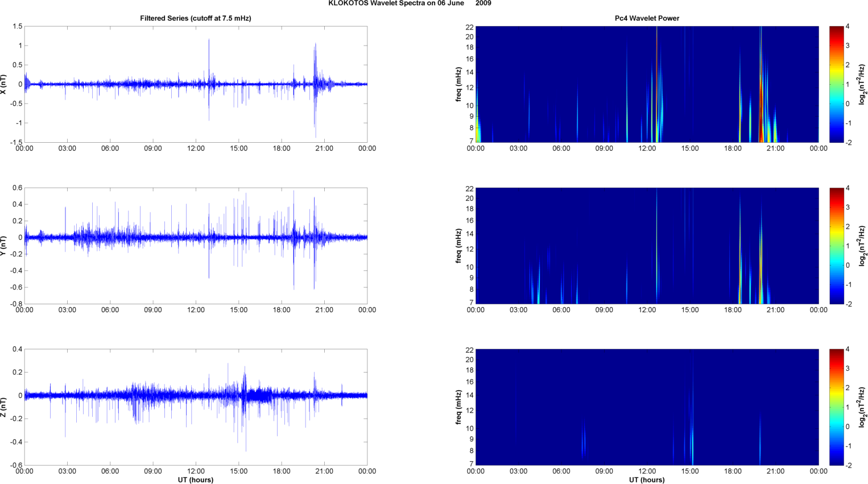
Task: Click the X-component filtered time series plot
Action: click(196, 84)
